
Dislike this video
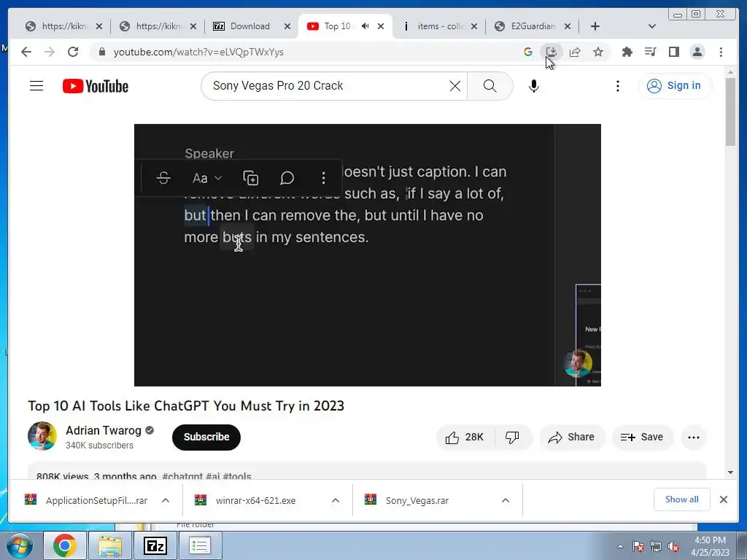512,437
